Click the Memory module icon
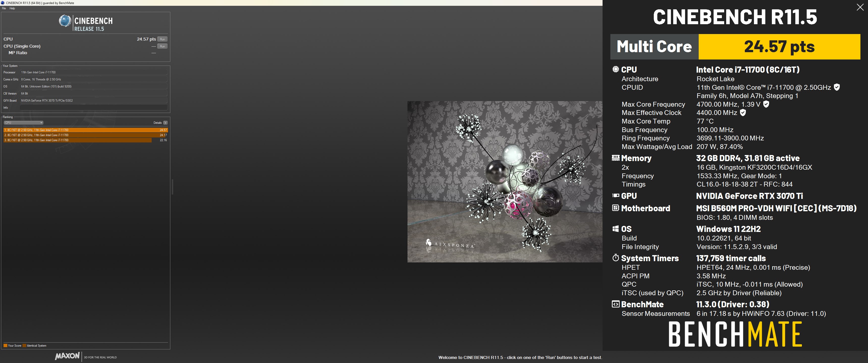This screenshot has height=363, width=868. tap(616, 158)
